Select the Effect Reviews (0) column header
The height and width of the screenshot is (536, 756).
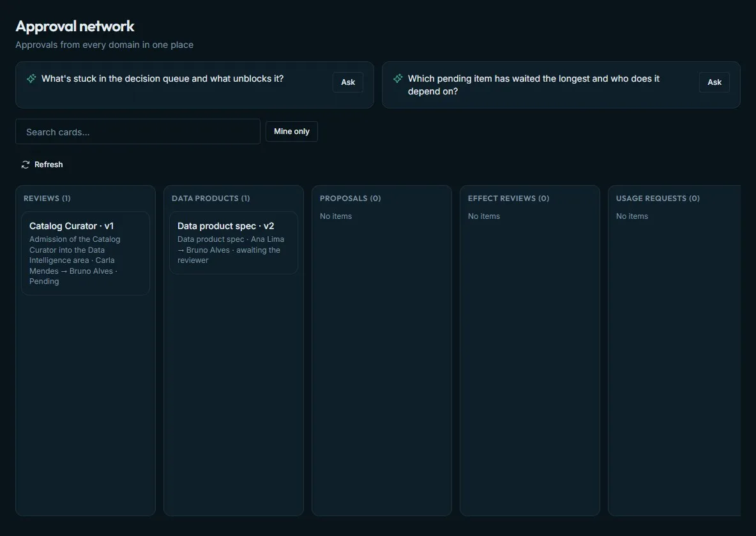click(x=509, y=198)
